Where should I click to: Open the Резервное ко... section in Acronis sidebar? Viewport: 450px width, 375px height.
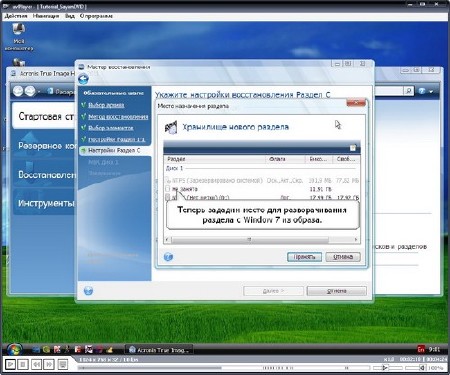point(43,146)
